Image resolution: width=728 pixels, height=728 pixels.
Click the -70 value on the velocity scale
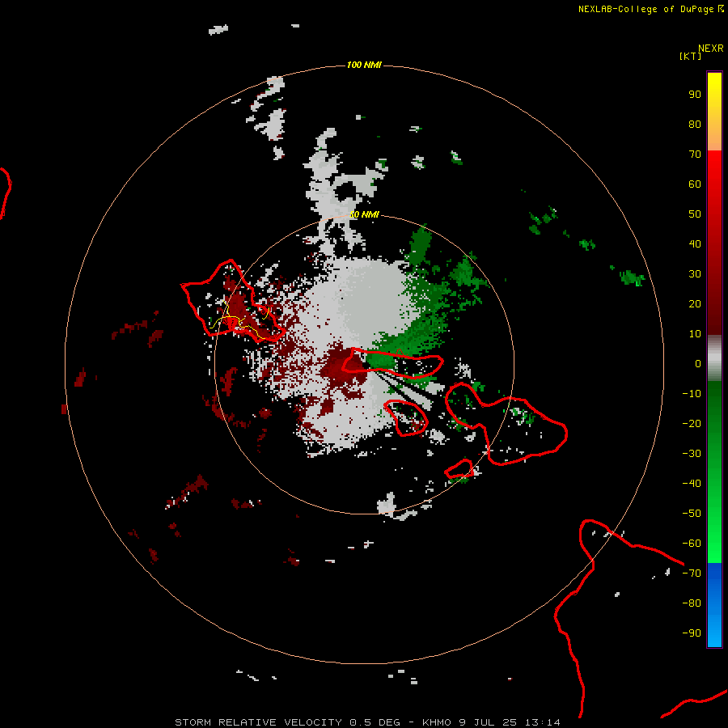[692, 574]
